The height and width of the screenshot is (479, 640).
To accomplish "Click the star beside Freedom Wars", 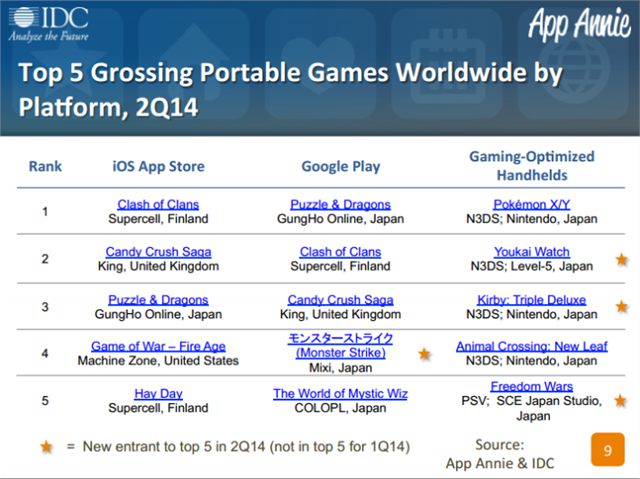I will pyautogui.click(x=620, y=400).
